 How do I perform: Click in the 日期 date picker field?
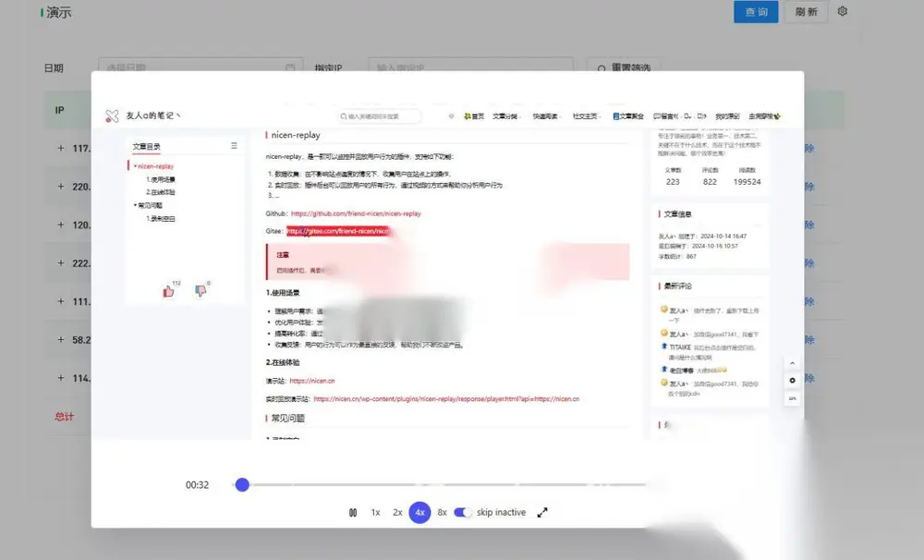click(201, 67)
